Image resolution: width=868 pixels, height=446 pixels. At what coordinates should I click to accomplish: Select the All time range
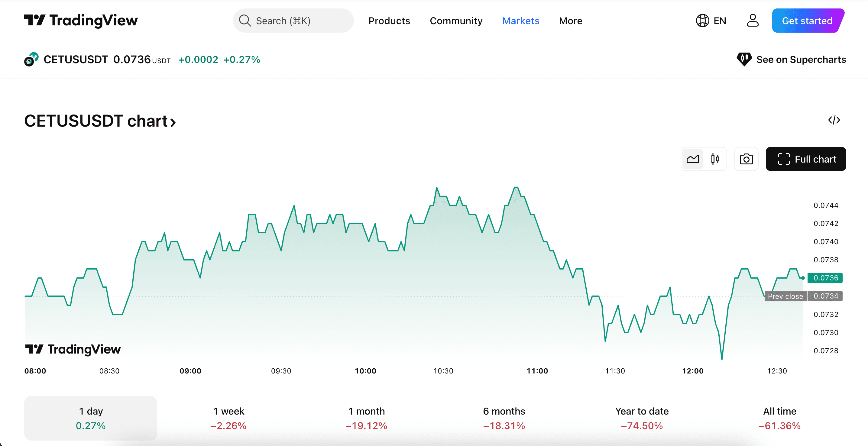pyautogui.click(x=779, y=418)
